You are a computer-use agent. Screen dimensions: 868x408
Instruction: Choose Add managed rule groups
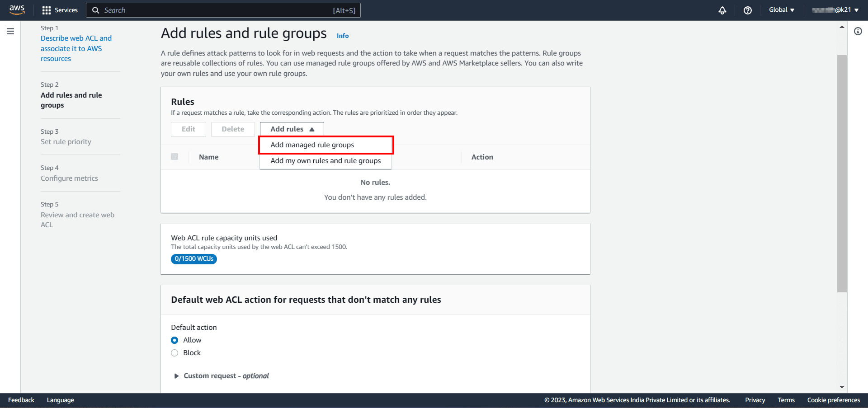pos(312,145)
